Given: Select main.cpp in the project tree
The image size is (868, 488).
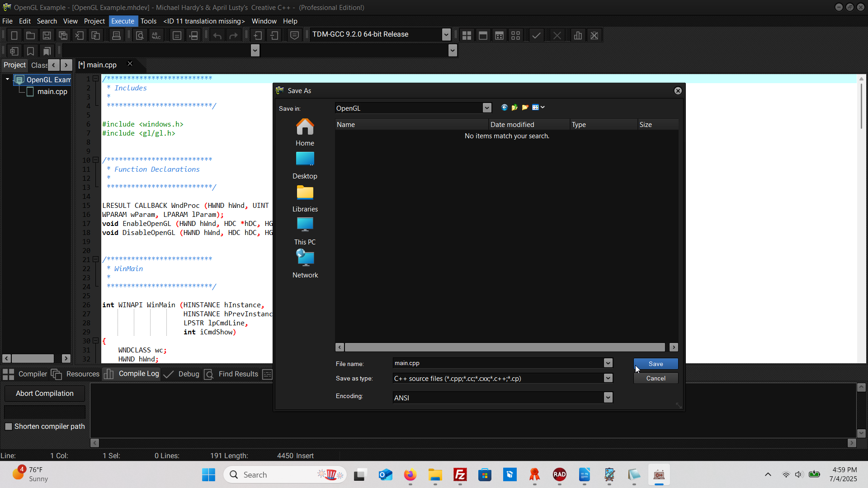Looking at the screenshot, I should tap(52, 92).
